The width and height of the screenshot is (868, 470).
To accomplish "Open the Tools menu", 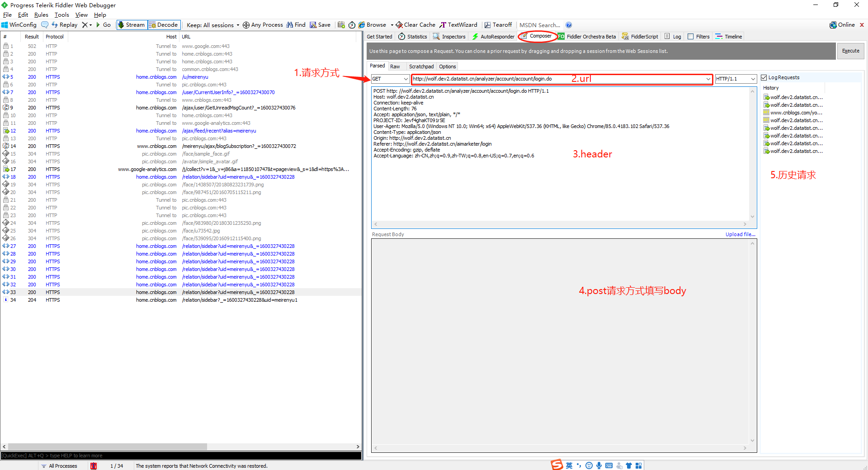I will [62, 15].
